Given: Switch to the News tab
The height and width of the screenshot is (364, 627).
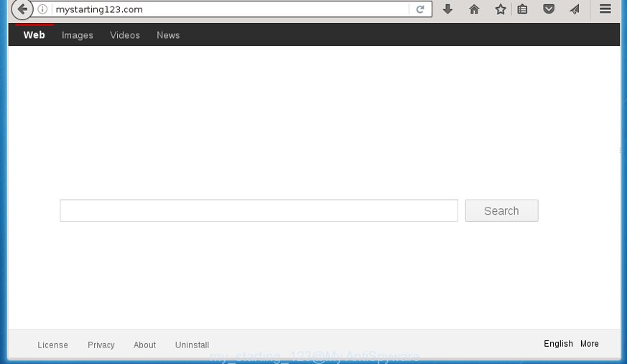Looking at the screenshot, I should point(168,35).
